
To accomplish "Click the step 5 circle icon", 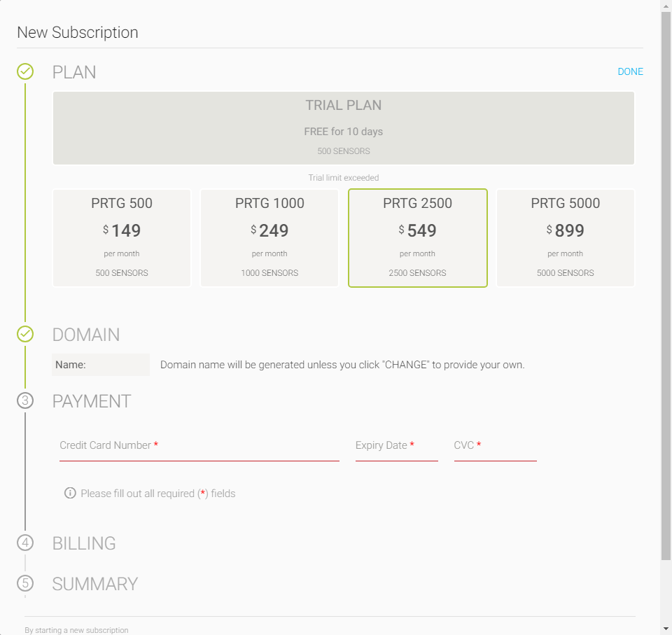I will tap(25, 583).
